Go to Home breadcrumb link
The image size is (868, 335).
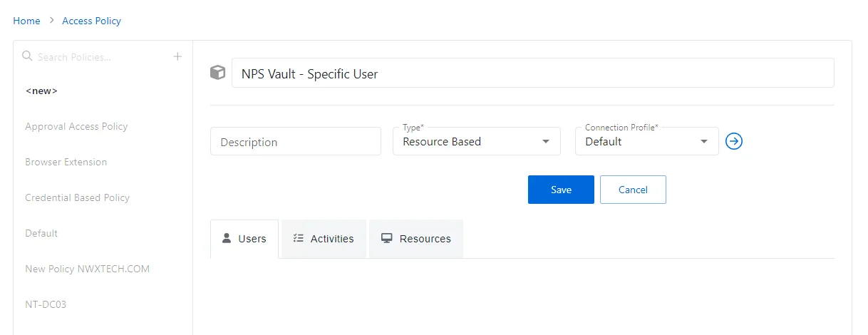click(x=26, y=21)
